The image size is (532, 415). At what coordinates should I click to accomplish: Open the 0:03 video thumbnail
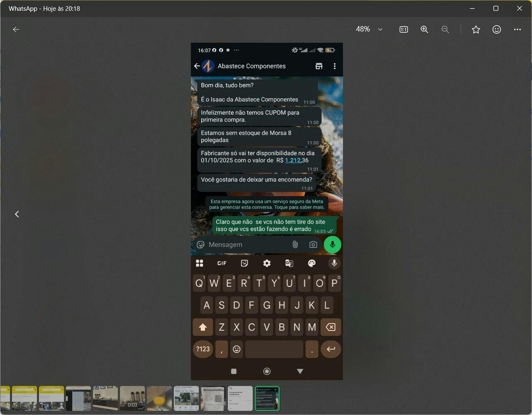click(x=132, y=398)
